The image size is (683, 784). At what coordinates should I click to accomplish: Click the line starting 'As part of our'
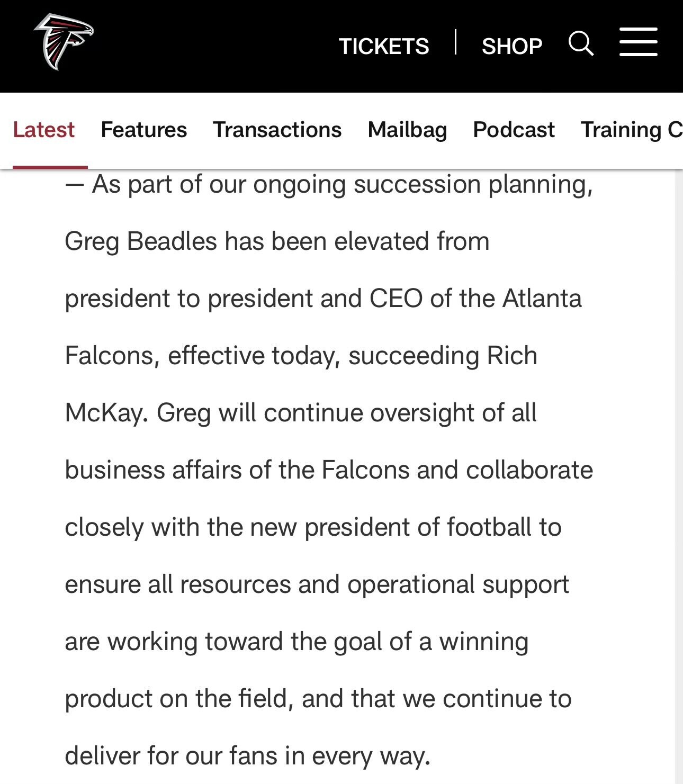pos(328,185)
